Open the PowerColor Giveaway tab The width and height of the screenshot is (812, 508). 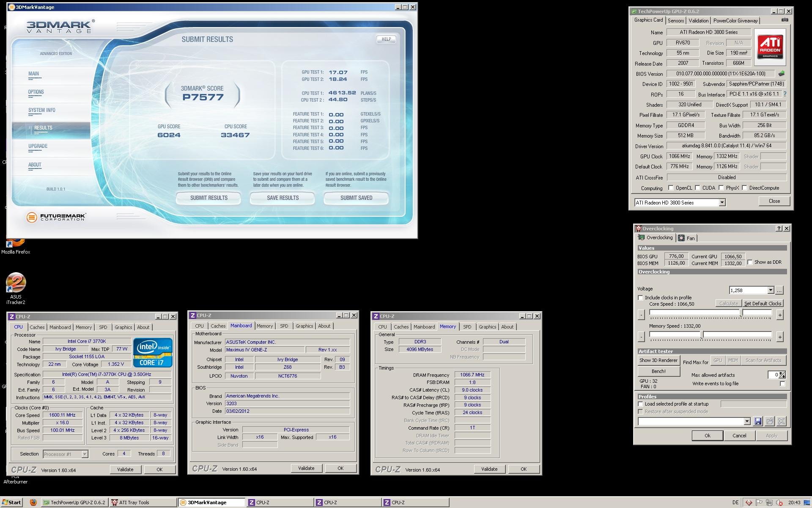735,21
